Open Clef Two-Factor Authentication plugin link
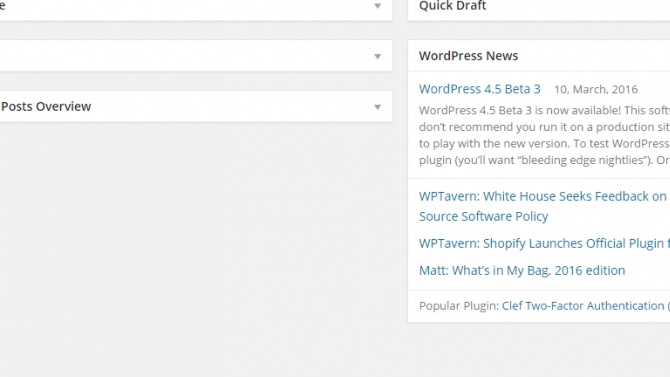 click(x=583, y=306)
